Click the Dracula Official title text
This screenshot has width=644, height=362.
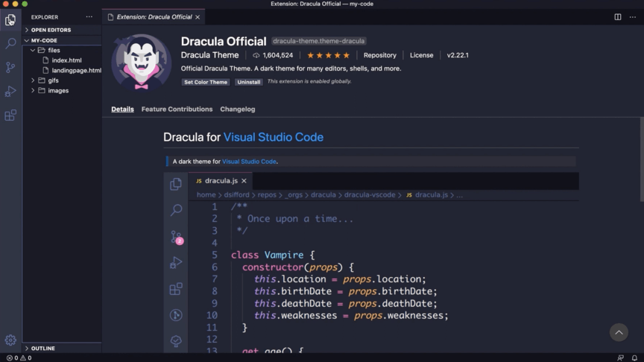point(224,41)
